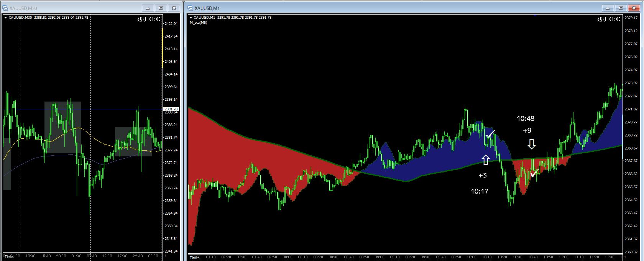Expand the triangle beside XAUUSD,M1 symbol label
This screenshot has height=261, width=644.
point(191,17)
